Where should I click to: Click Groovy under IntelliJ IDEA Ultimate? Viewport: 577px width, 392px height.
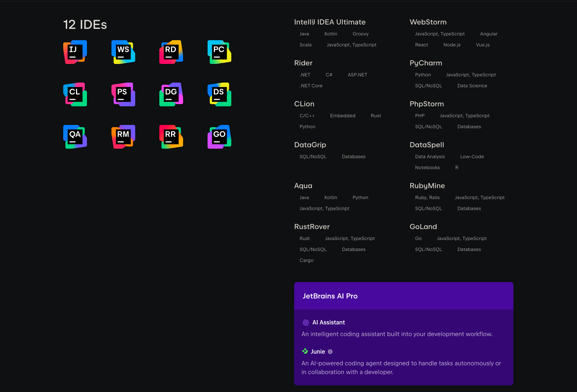coord(361,34)
